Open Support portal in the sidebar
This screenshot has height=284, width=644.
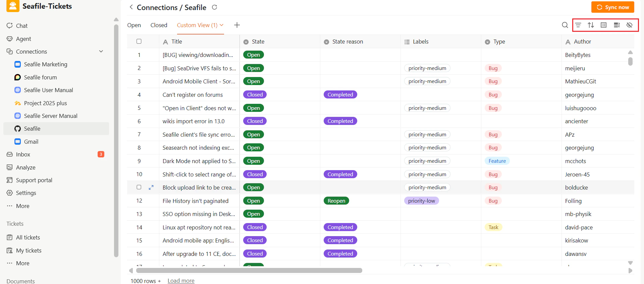click(34, 180)
